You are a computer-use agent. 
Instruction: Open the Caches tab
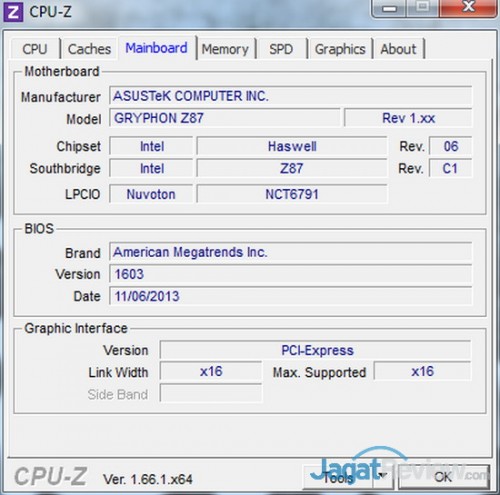89,49
